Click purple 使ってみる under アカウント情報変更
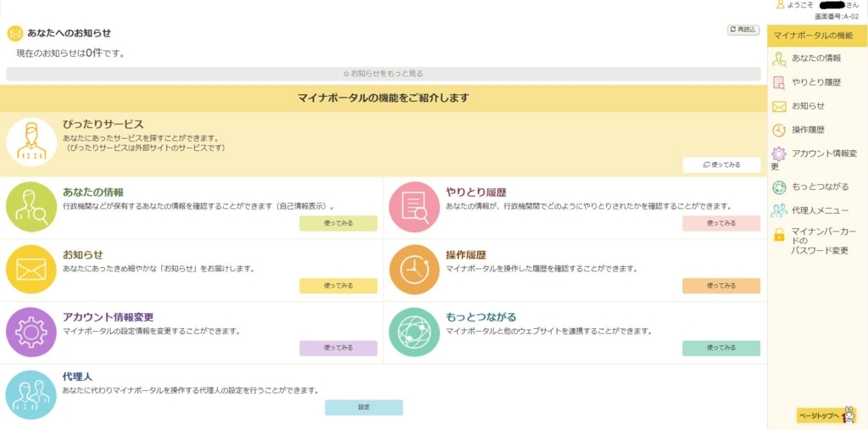 pyautogui.click(x=338, y=349)
